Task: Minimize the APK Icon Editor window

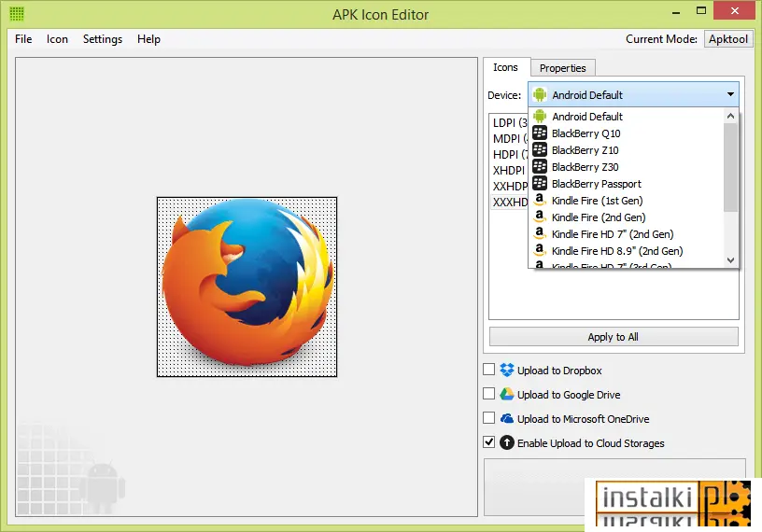Action: (x=676, y=11)
